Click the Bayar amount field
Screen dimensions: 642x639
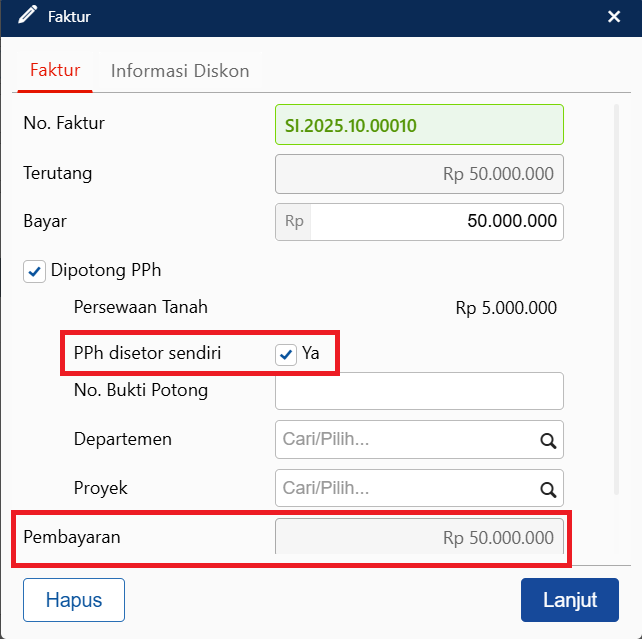(x=435, y=222)
